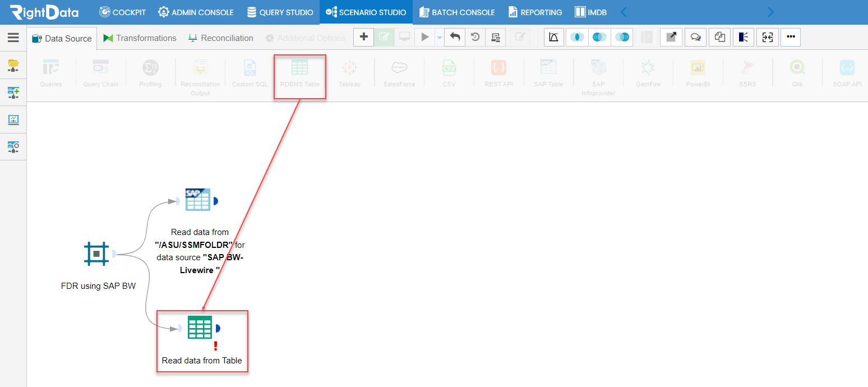This screenshot has width=868, height=387.
Task: Select the RDBMS Table data source icon
Action: pos(300,73)
